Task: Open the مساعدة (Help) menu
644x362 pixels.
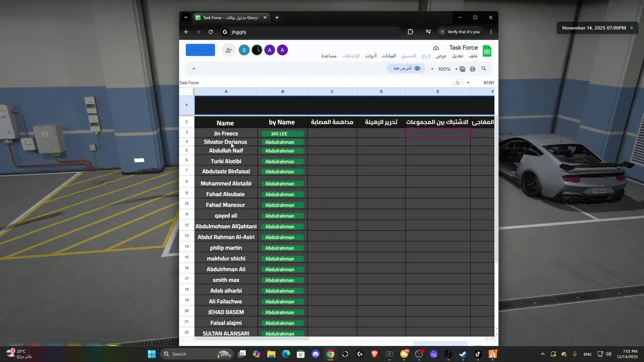Action: coord(329,56)
